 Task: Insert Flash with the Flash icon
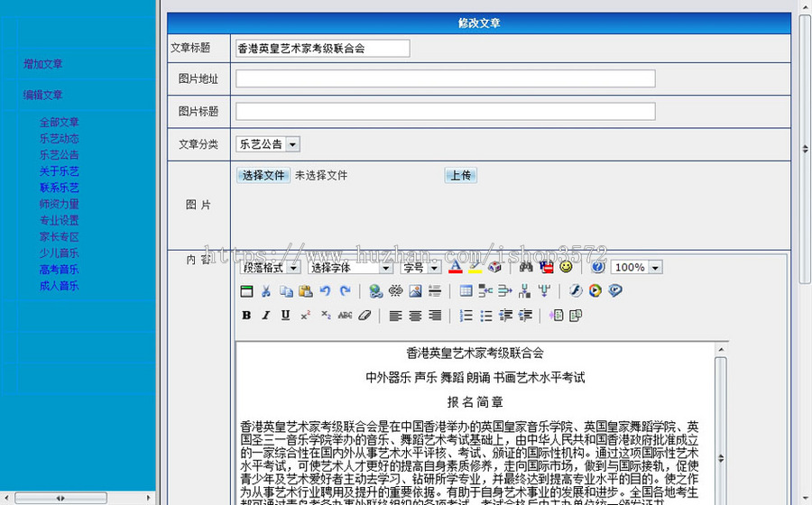click(576, 290)
